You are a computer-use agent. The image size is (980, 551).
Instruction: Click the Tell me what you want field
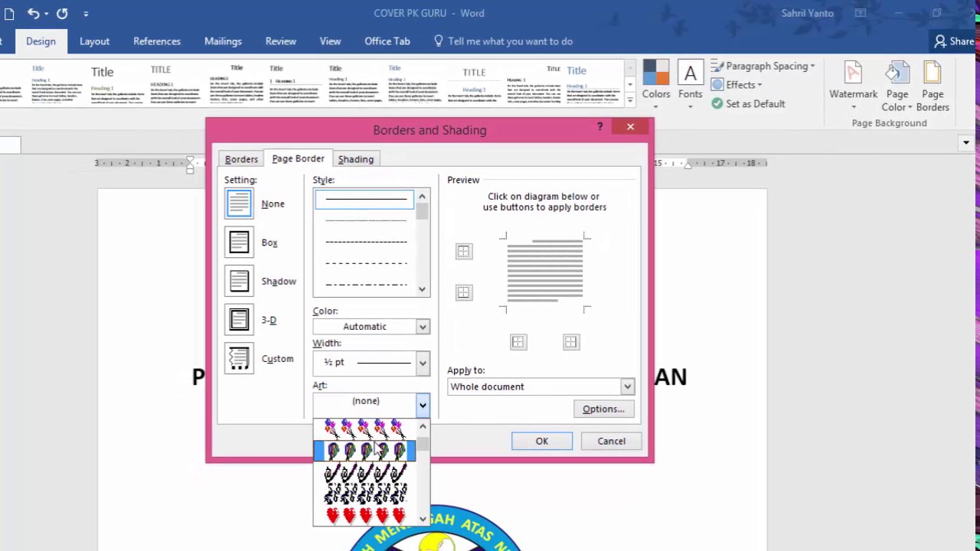510,41
